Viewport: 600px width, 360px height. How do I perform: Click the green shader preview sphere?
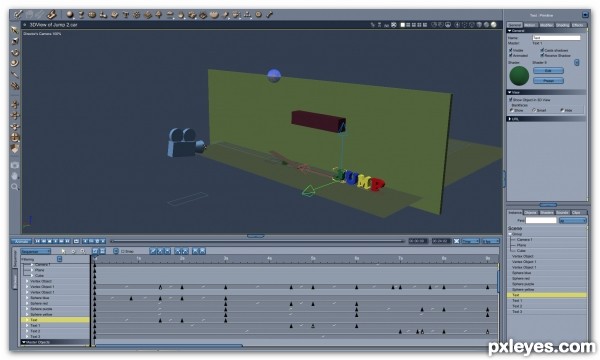click(x=519, y=76)
